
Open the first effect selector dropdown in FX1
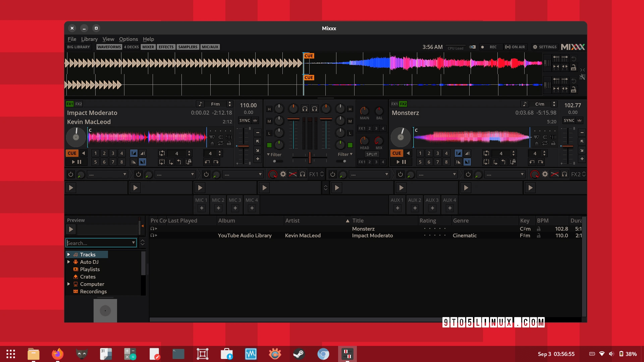tap(107, 174)
